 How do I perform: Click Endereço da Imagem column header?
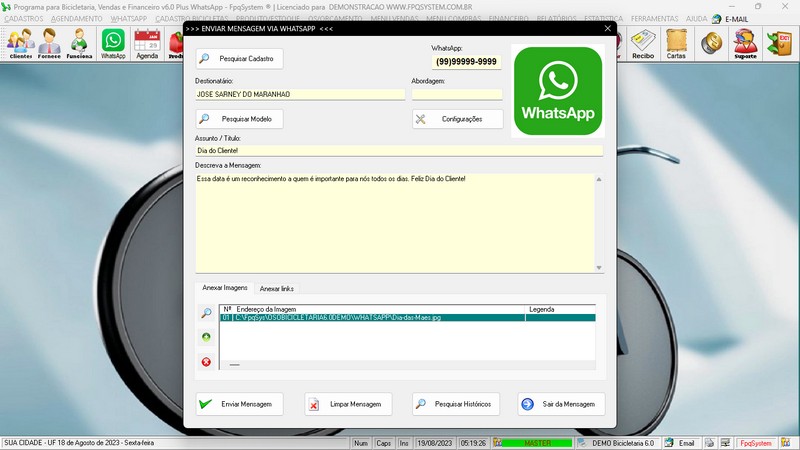[x=379, y=309]
